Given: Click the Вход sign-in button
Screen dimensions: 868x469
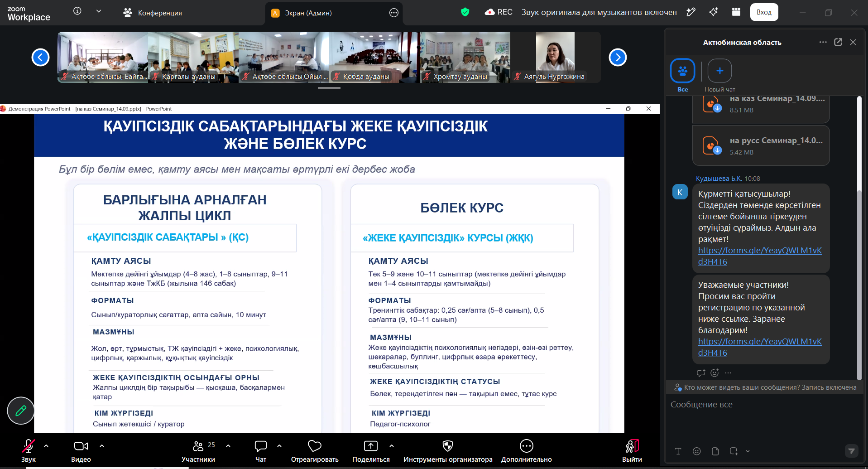Looking at the screenshot, I should click(x=764, y=12).
